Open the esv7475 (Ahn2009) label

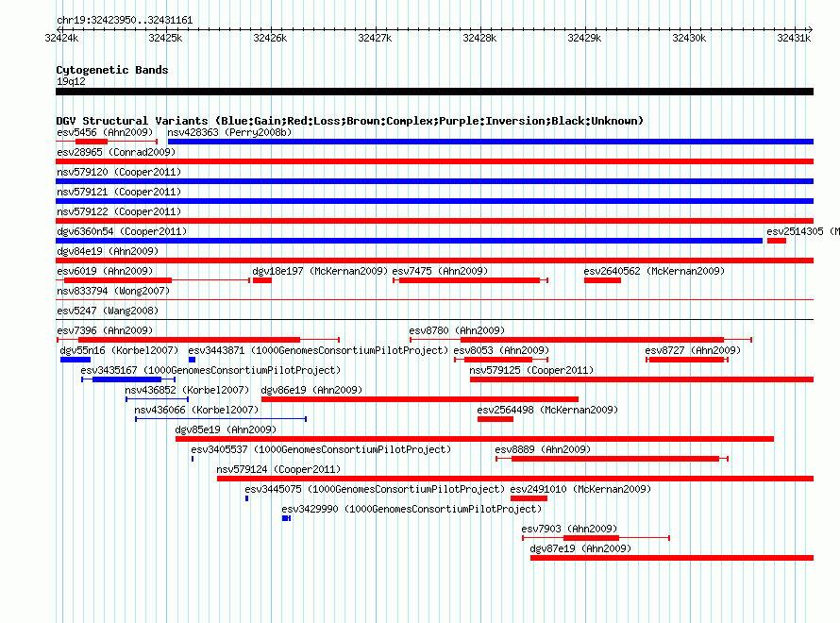pyautogui.click(x=440, y=271)
